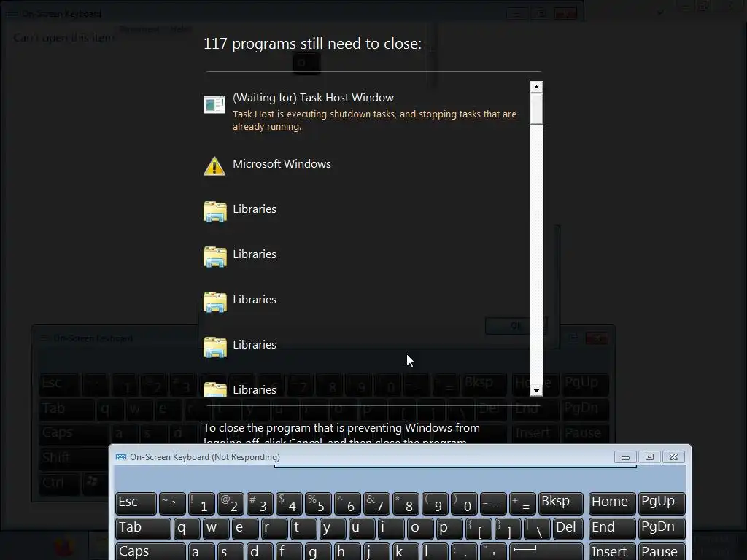This screenshot has width=747, height=560.
Task: Tap the # 3 key on the front keyboard
Action: click(x=260, y=503)
